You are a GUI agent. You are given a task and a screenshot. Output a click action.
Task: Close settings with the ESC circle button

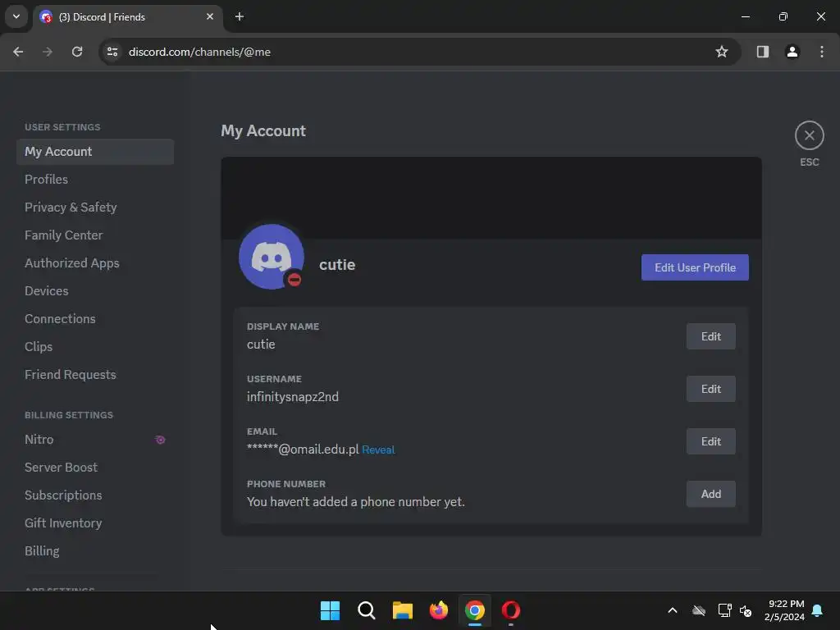[x=809, y=135]
